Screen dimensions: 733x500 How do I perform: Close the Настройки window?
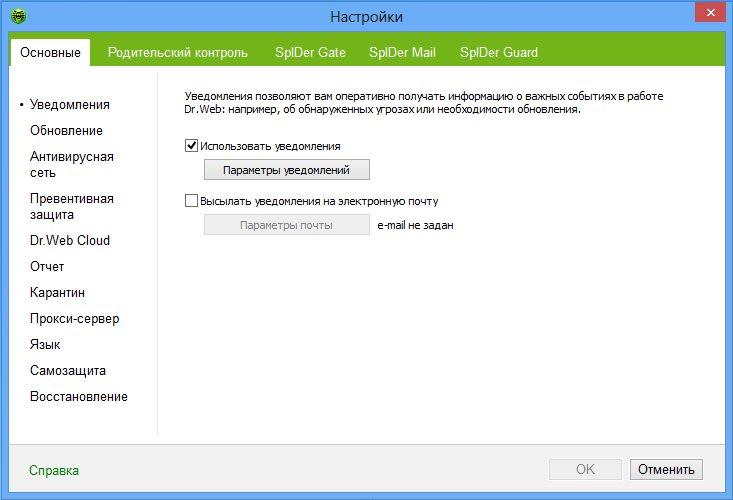710,13
